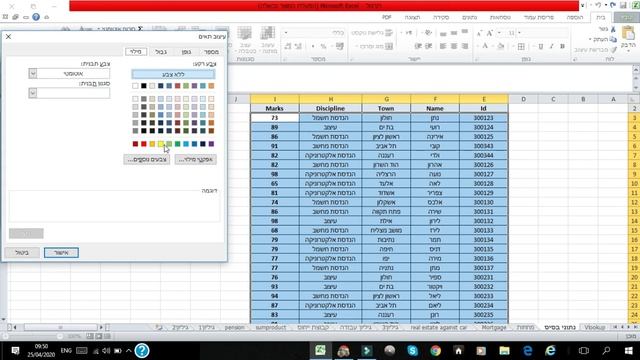Click the No Color (ללא צבע) button
The image size is (640, 360).
pos(173,74)
